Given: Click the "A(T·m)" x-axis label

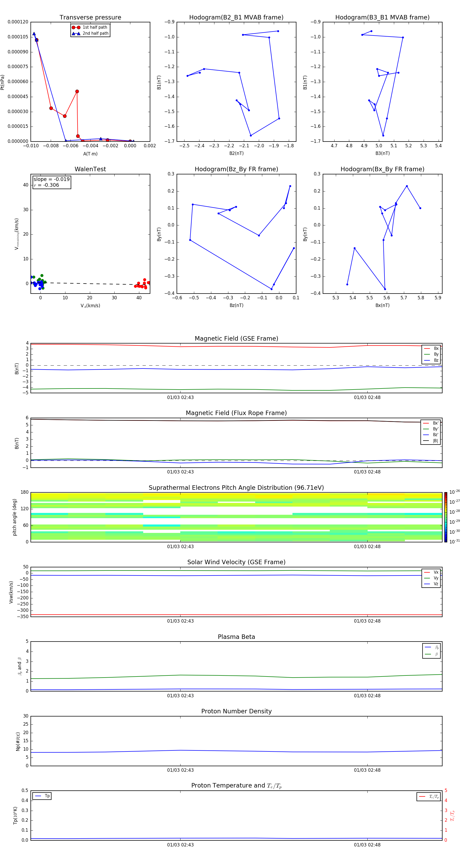Looking at the screenshot, I should pos(90,154).
